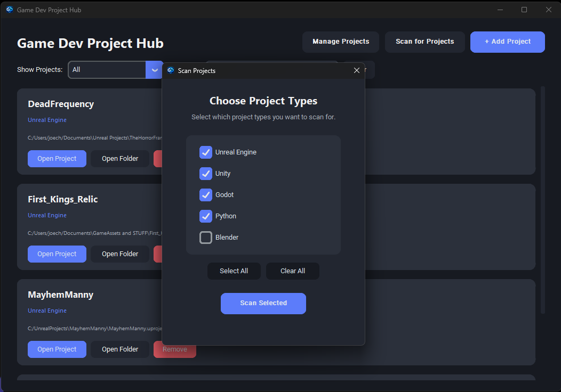Open the All filter combo box

pos(116,70)
